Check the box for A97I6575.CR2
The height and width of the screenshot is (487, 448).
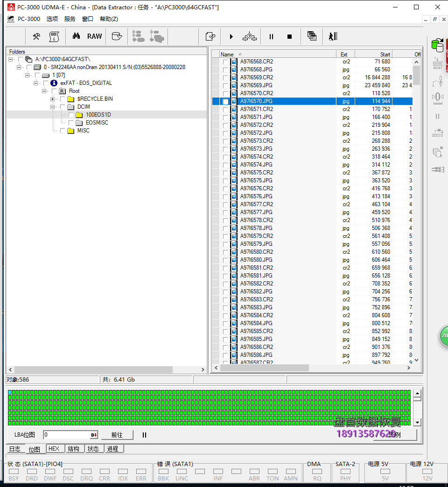pyautogui.click(x=225, y=173)
